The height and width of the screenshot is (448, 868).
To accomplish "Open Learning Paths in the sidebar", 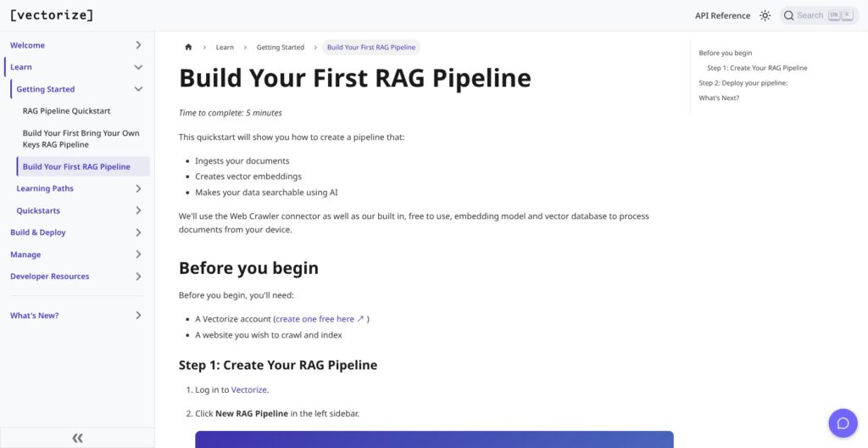I will click(45, 188).
